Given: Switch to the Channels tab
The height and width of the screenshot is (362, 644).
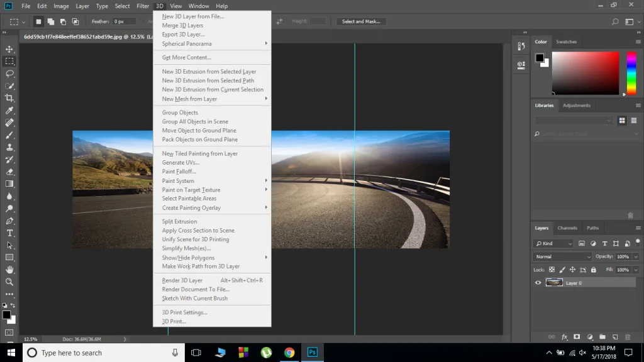Looking at the screenshot, I should point(567,228).
